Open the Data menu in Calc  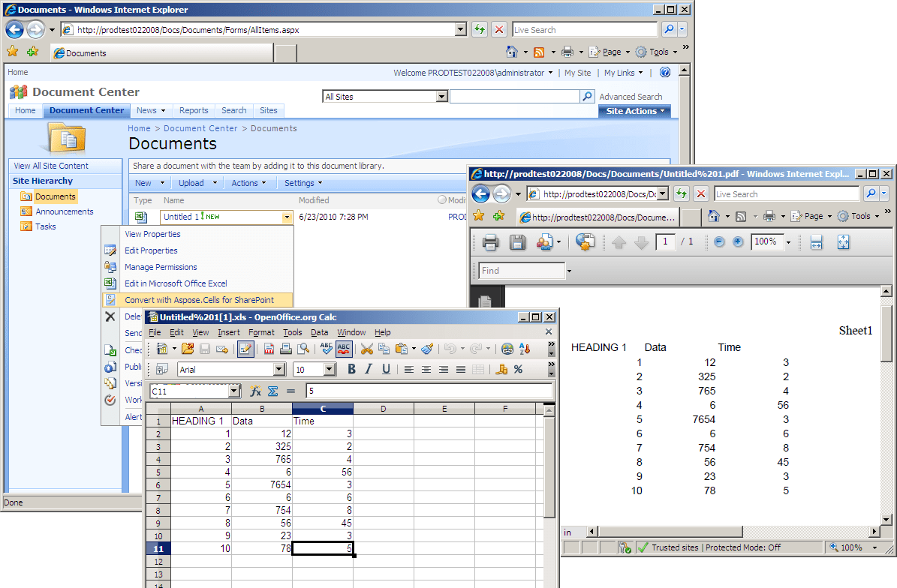pyautogui.click(x=319, y=332)
